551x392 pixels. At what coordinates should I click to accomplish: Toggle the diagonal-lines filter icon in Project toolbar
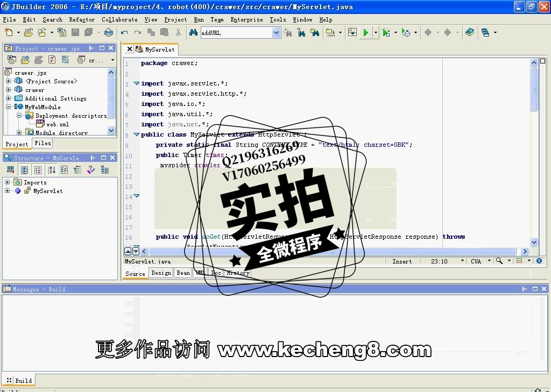pos(65,60)
